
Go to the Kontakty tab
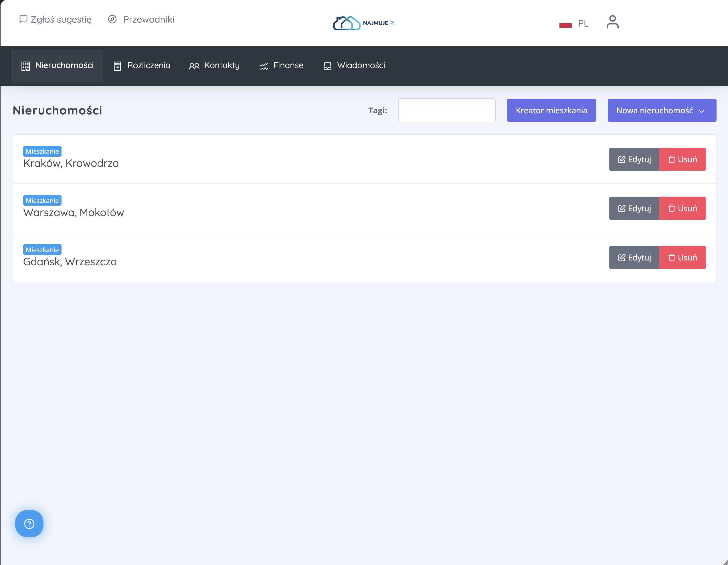(x=214, y=66)
